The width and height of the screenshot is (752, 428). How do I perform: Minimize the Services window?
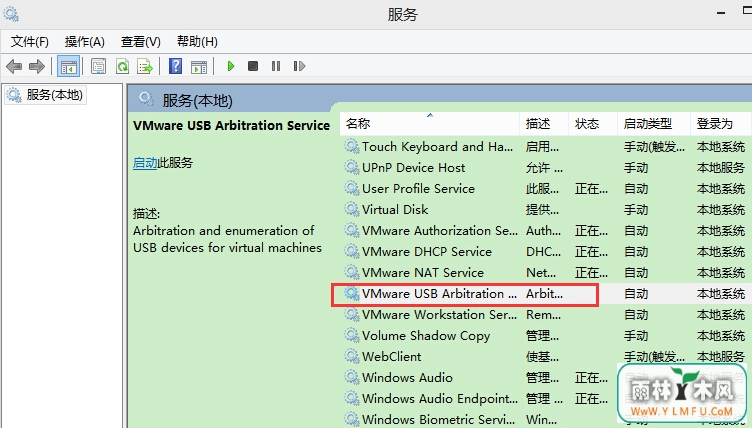(721, 14)
